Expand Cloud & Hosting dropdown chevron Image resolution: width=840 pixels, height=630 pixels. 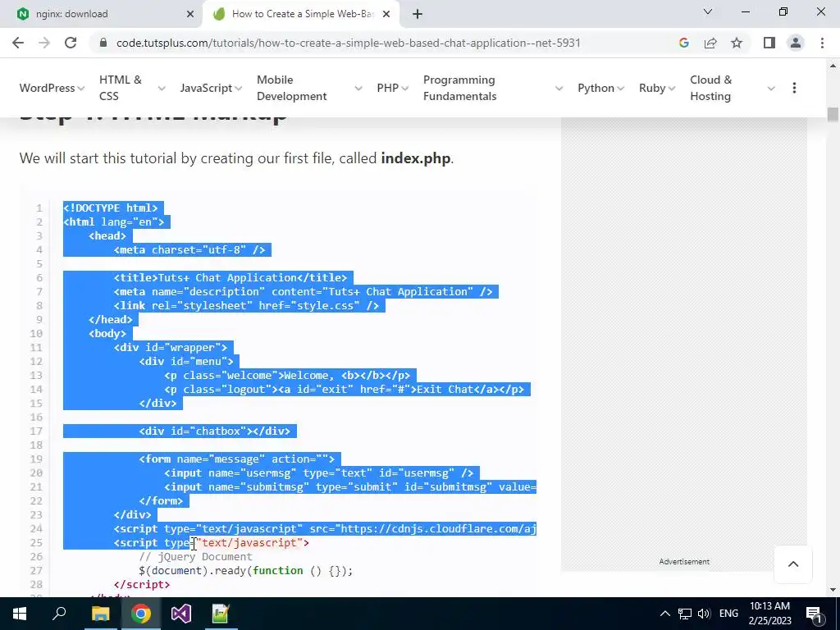(771, 89)
